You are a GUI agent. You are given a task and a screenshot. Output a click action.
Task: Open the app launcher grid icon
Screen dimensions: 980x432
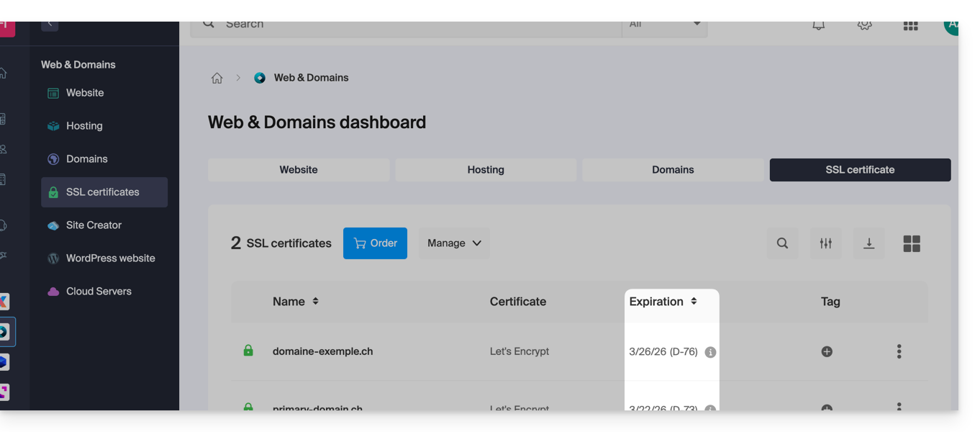(x=910, y=24)
